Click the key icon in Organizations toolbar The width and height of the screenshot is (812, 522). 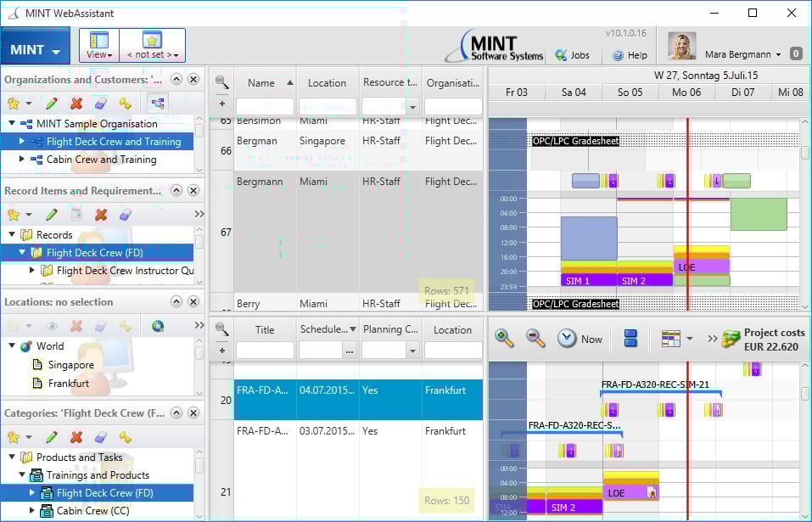tap(126, 104)
